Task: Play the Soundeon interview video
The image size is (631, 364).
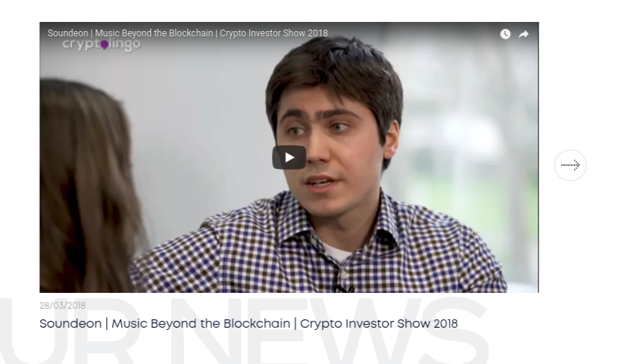Action: pos(289,157)
